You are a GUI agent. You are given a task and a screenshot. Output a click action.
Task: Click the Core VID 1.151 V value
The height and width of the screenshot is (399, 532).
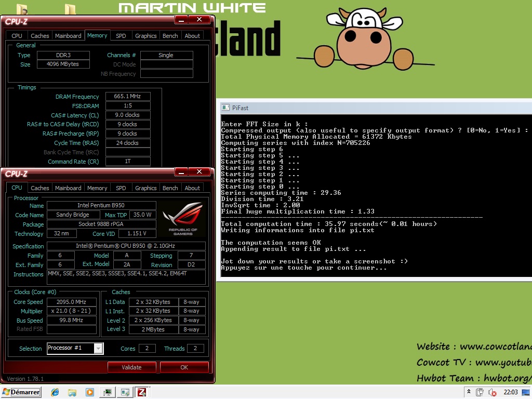[137, 233]
